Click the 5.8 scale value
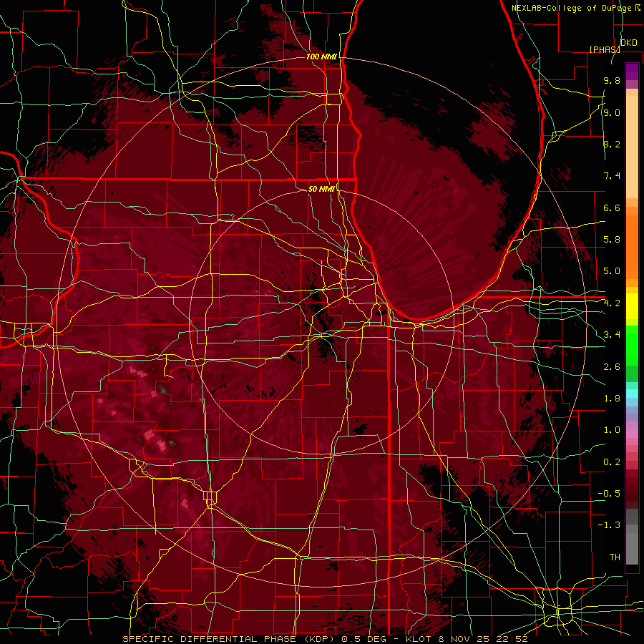The width and height of the screenshot is (644, 644). (612, 240)
